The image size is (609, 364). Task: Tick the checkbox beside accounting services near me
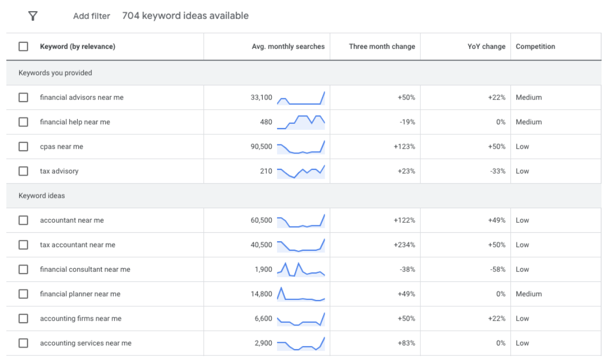click(x=23, y=343)
